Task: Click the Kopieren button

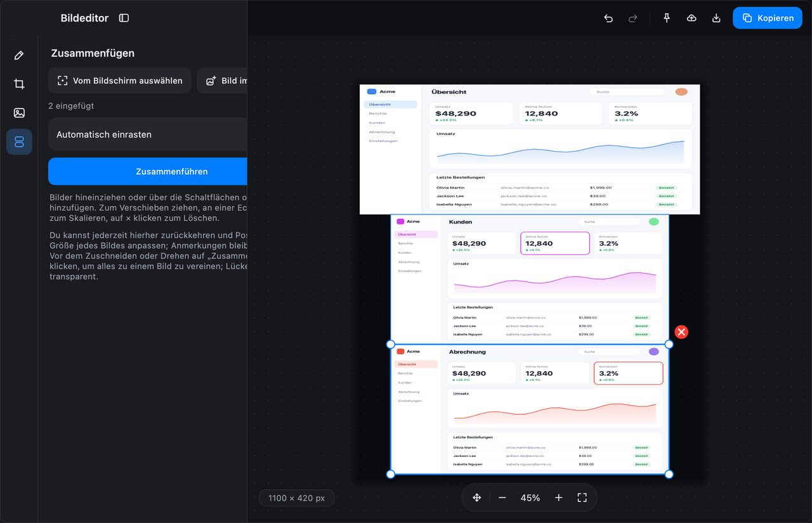Action: pos(767,18)
